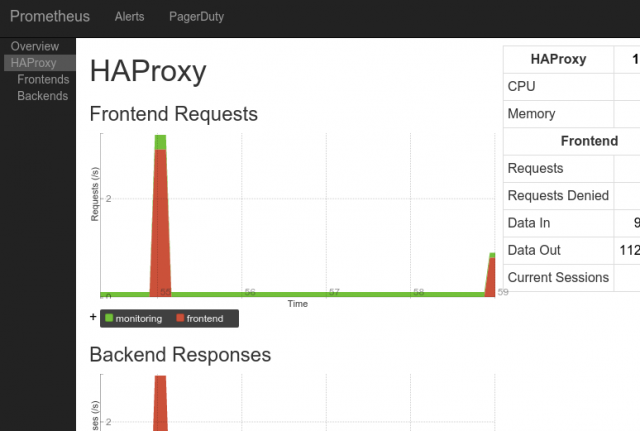This screenshot has height=431, width=640.
Task: Click the HAProxy page title
Action: tap(148, 71)
